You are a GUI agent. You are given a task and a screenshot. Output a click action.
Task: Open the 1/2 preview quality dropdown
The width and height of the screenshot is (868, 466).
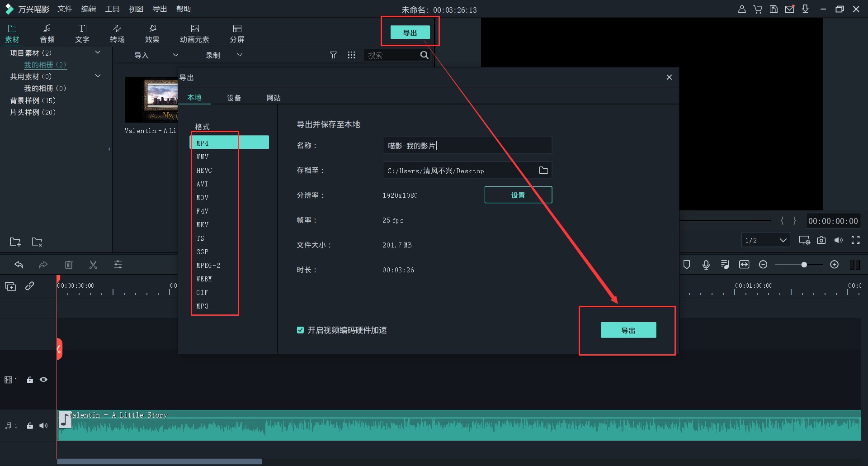(x=766, y=240)
